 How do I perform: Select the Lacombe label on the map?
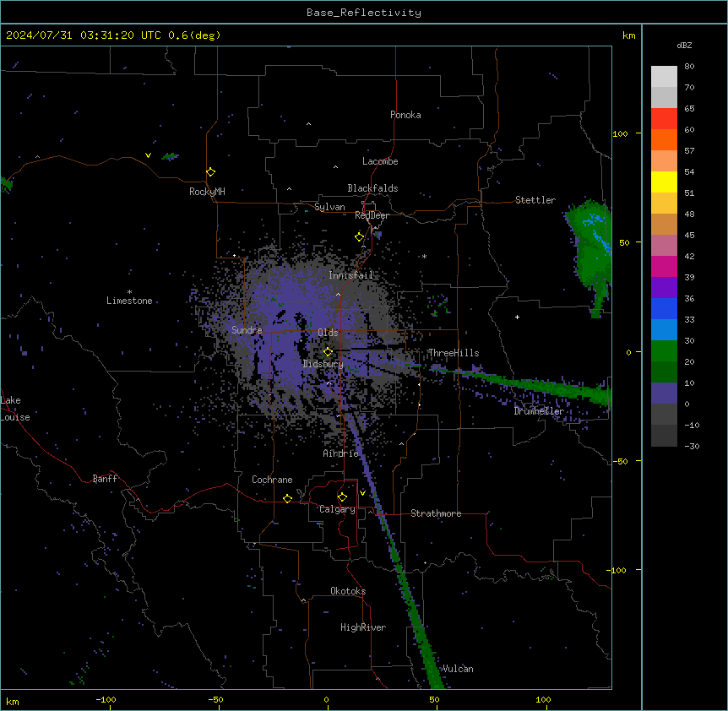point(380,161)
